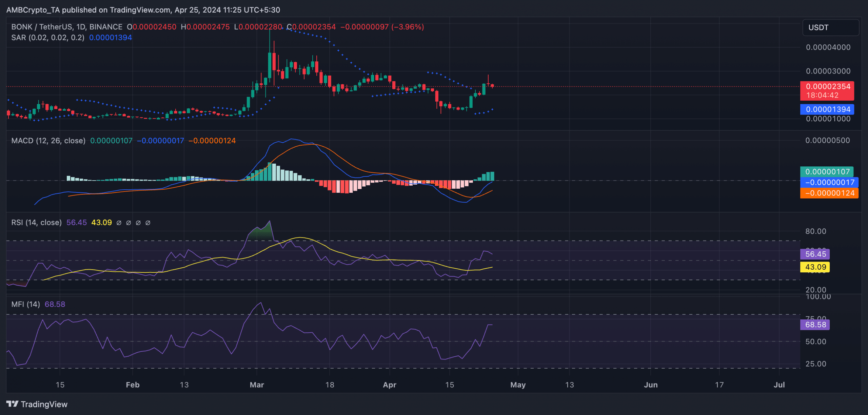
Task: Click the 80.00 RSI axis tick
Action: point(816,231)
